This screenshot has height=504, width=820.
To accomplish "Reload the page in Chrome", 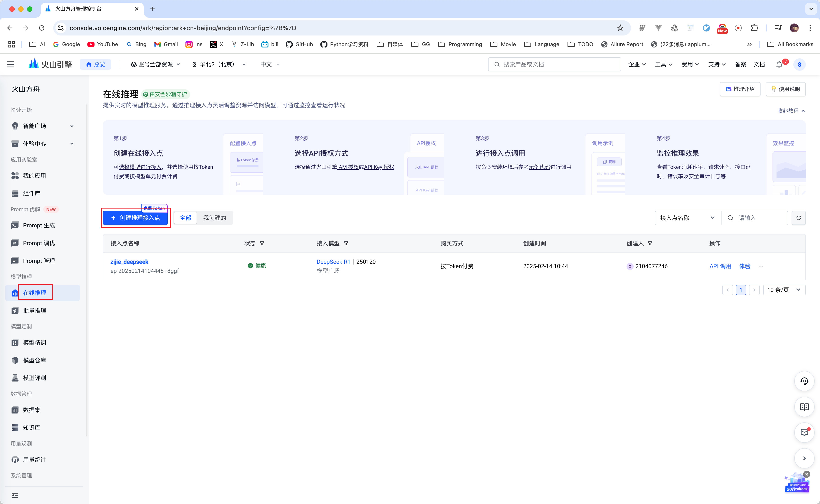I will [42, 28].
